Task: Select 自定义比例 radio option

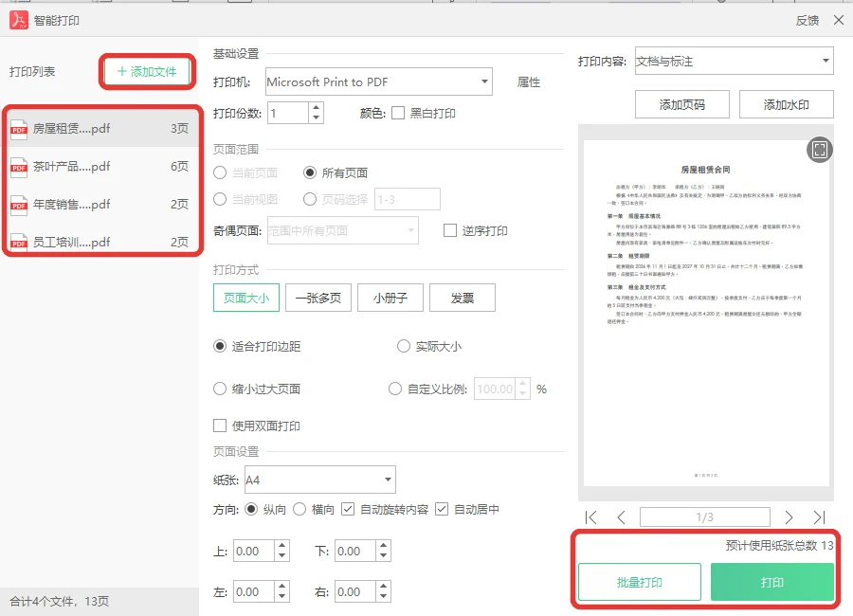Action: point(395,389)
